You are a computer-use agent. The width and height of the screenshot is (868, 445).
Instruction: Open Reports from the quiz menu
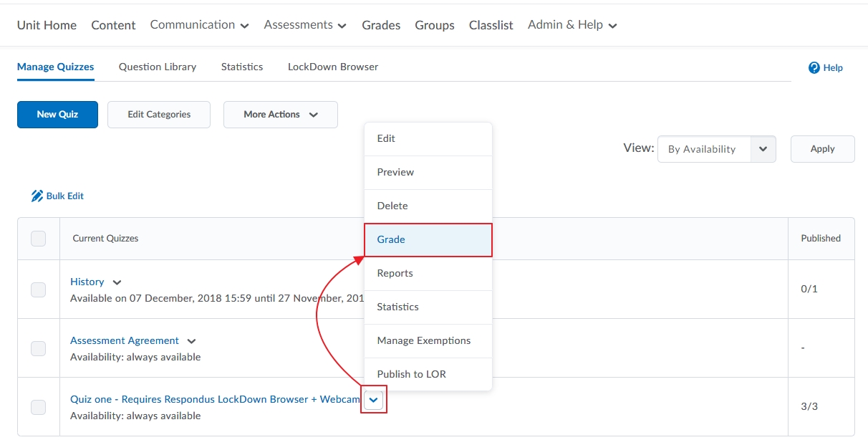click(x=428, y=273)
